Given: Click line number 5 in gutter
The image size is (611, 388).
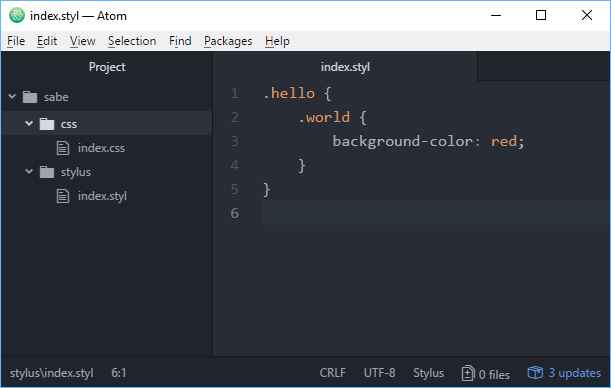Looking at the screenshot, I should [234, 189].
